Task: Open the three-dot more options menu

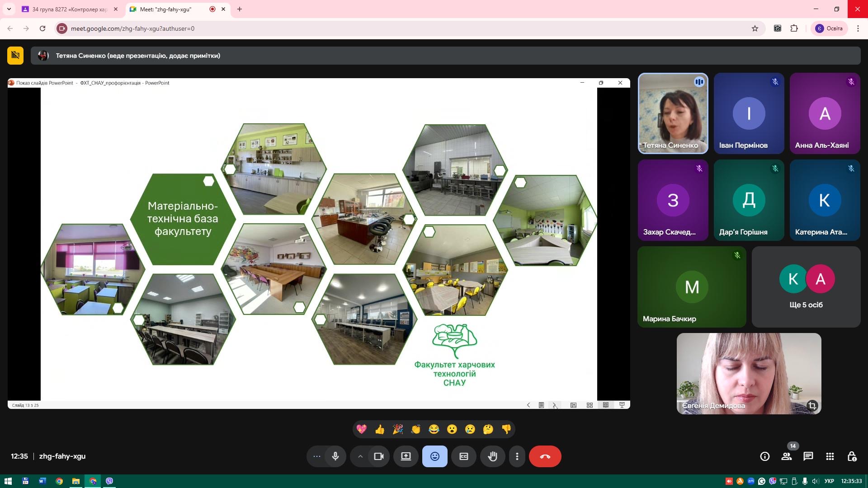Action: tap(517, 456)
